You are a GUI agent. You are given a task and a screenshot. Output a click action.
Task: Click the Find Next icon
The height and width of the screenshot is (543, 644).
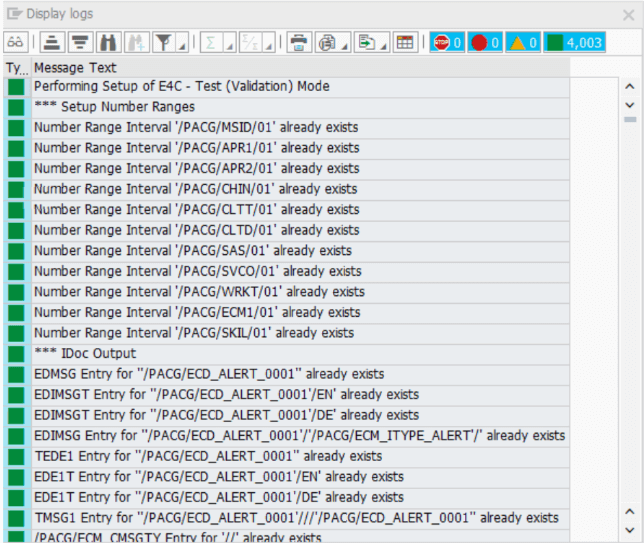(x=136, y=42)
